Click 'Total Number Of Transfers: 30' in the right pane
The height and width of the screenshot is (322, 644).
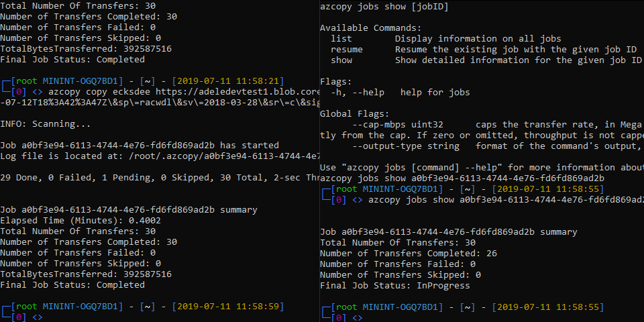coord(398,243)
